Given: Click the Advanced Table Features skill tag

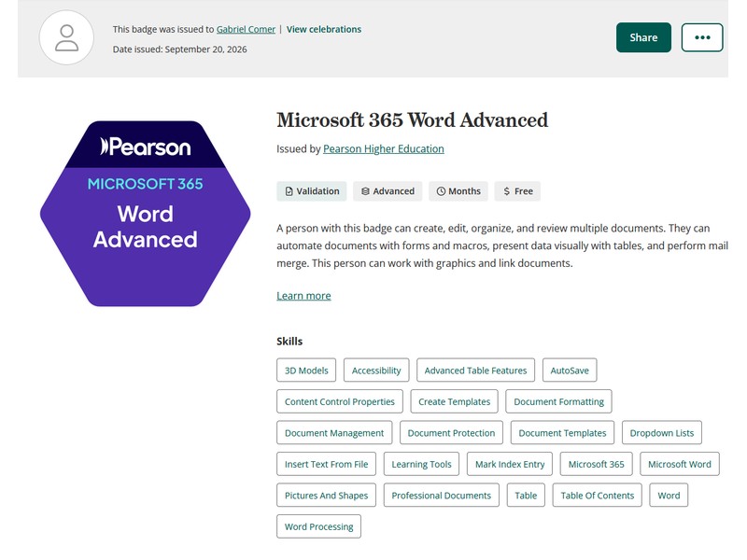Looking at the screenshot, I should pos(475,370).
